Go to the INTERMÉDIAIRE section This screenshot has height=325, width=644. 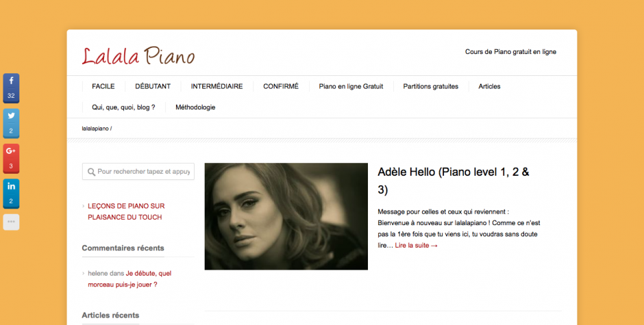click(217, 87)
